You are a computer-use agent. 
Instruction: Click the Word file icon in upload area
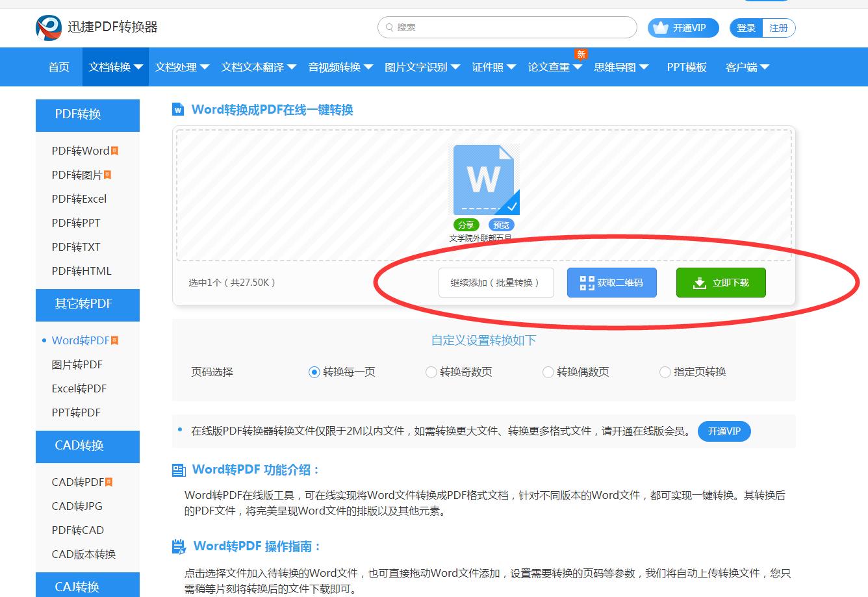click(485, 179)
